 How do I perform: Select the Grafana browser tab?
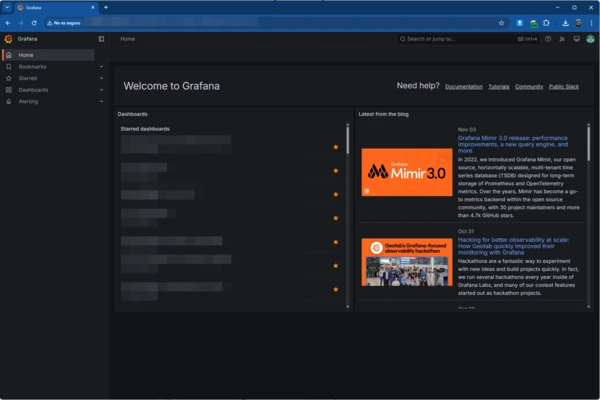tap(56, 7)
